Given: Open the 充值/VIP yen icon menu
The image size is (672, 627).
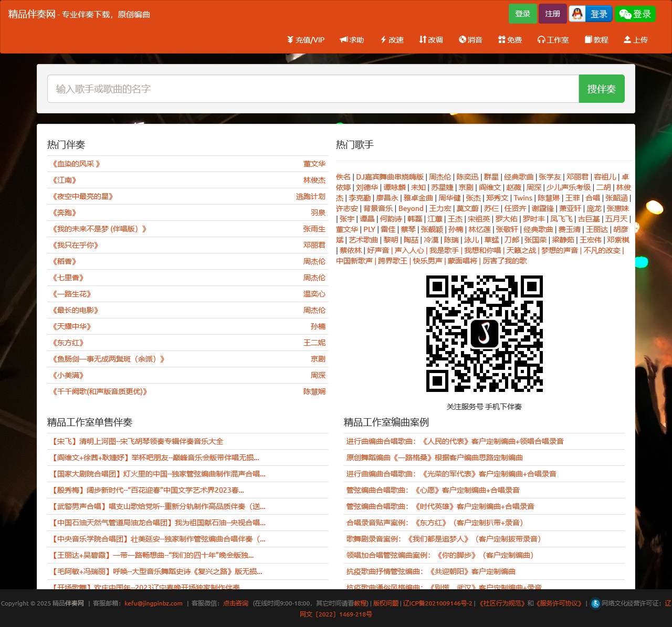Looking at the screenshot, I should click(290, 40).
